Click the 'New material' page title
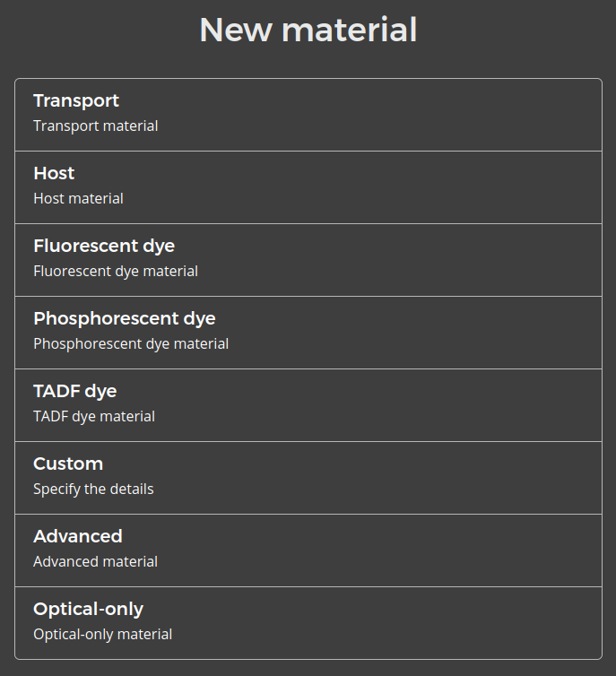Viewport: 616px width, 676px height. coord(308,30)
